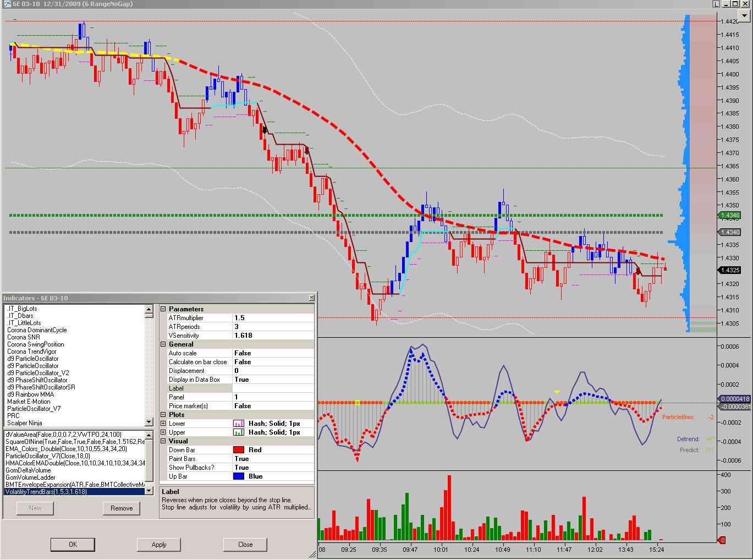
Task: Select applied VolatilityTrendBars(1.5,3,1.618) entry
Action: (x=74, y=492)
